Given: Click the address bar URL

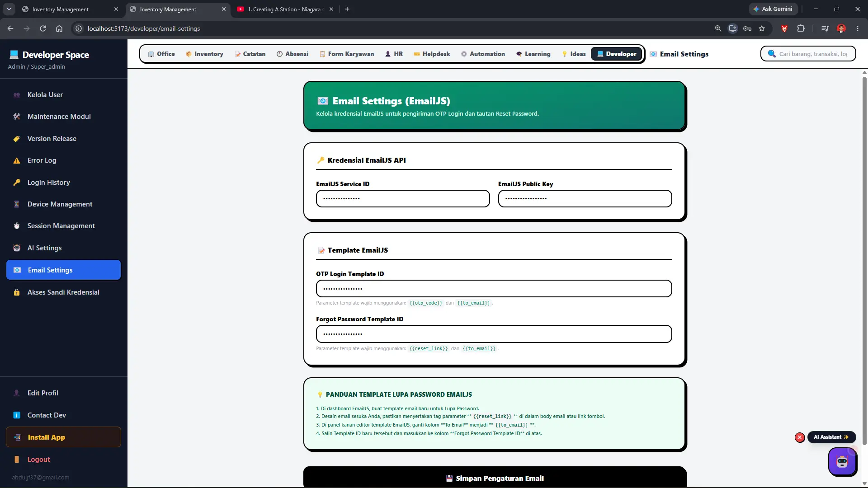Looking at the screenshot, I should pos(144,28).
